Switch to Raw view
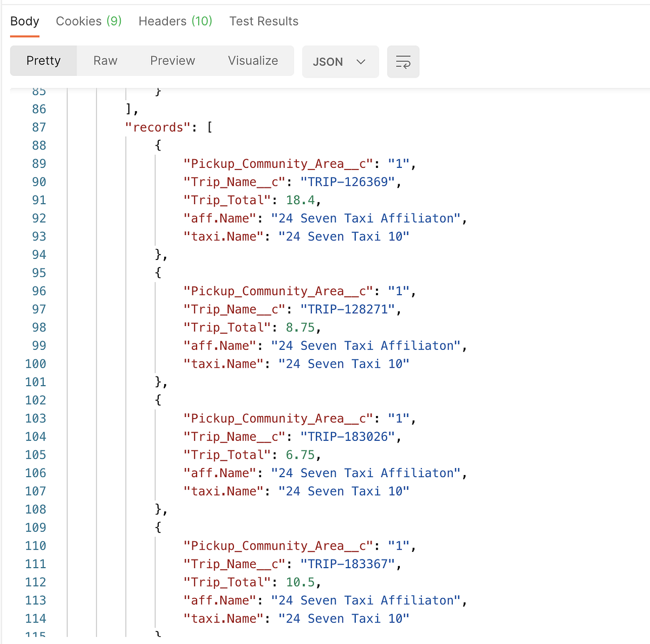Image resolution: width=650 pixels, height=644 pixels. click(105, 61)
